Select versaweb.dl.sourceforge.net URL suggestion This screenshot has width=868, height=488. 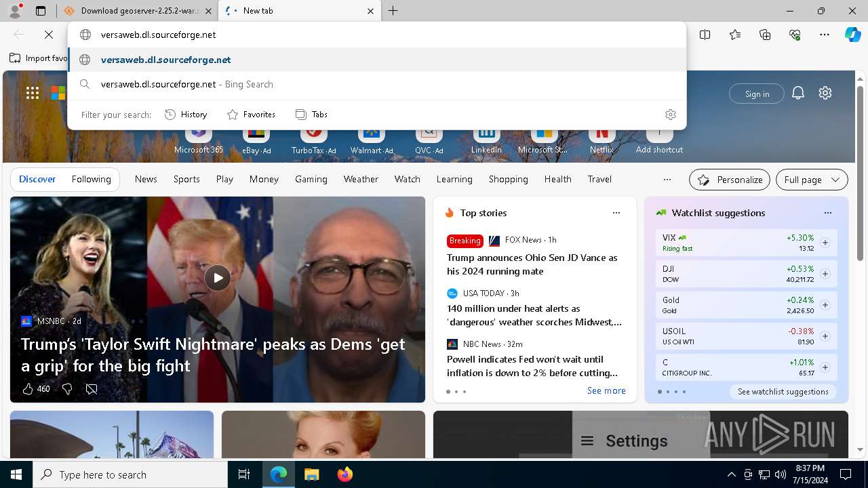pos(377,60)
